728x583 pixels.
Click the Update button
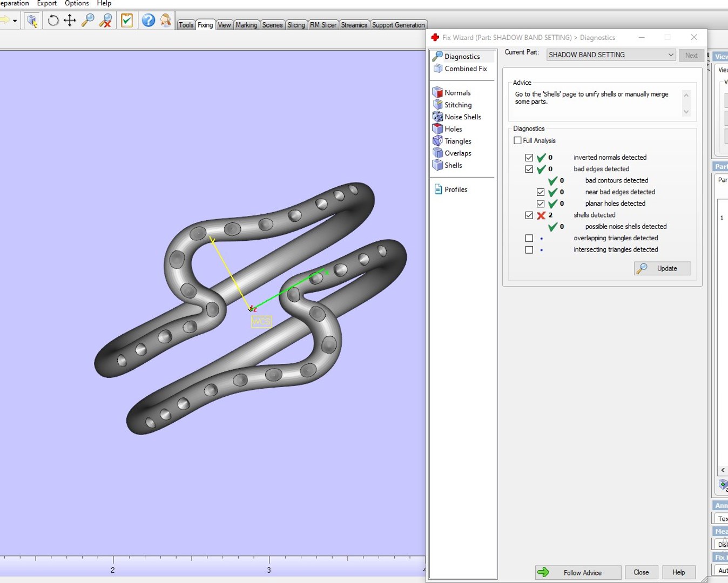663,268
